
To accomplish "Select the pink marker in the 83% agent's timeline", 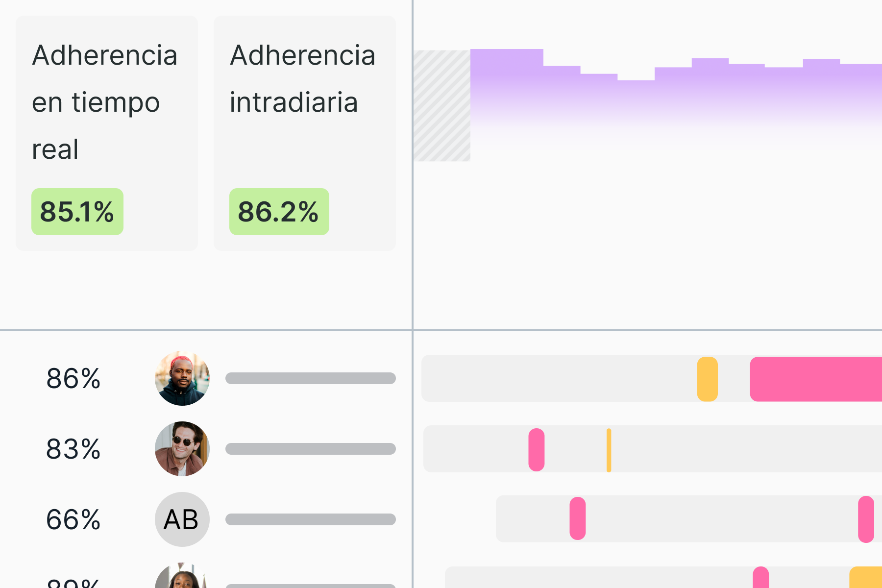I will [x=537, y=449].
